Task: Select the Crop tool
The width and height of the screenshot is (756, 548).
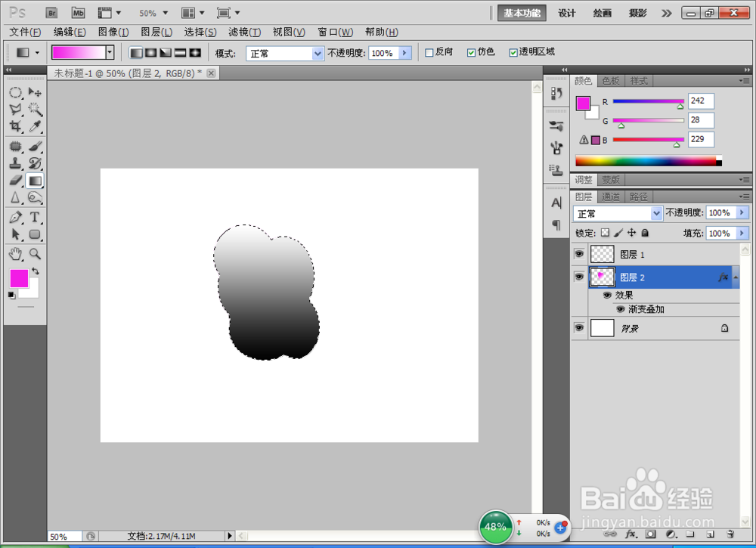Action: coord(15,126)
